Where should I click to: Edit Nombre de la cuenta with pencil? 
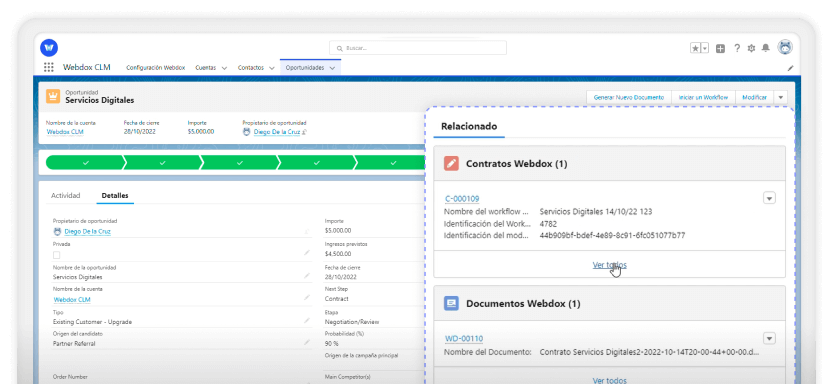pos(307,298)
